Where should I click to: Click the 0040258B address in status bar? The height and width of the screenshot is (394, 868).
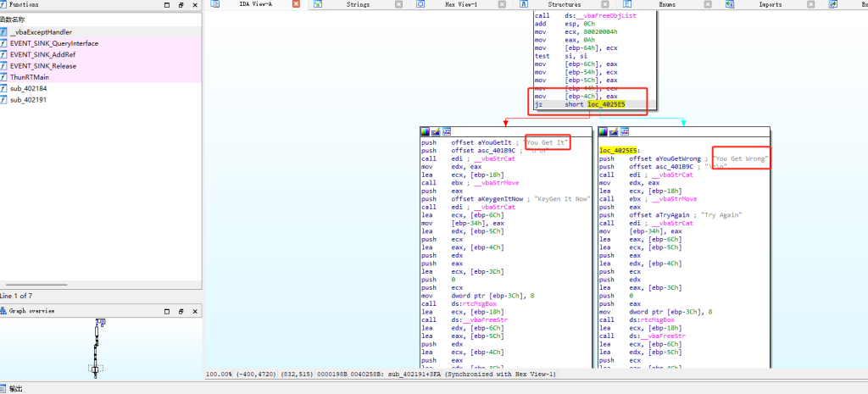(x=366, y=375)
